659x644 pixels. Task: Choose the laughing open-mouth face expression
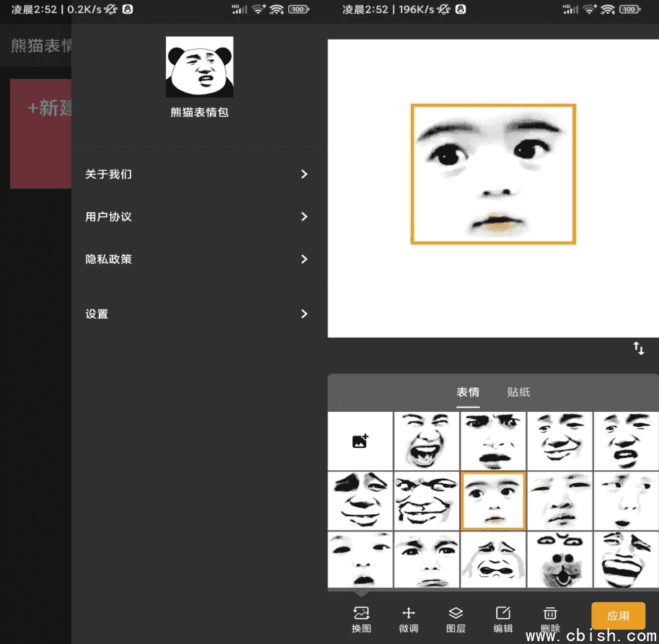coord(427,440)
